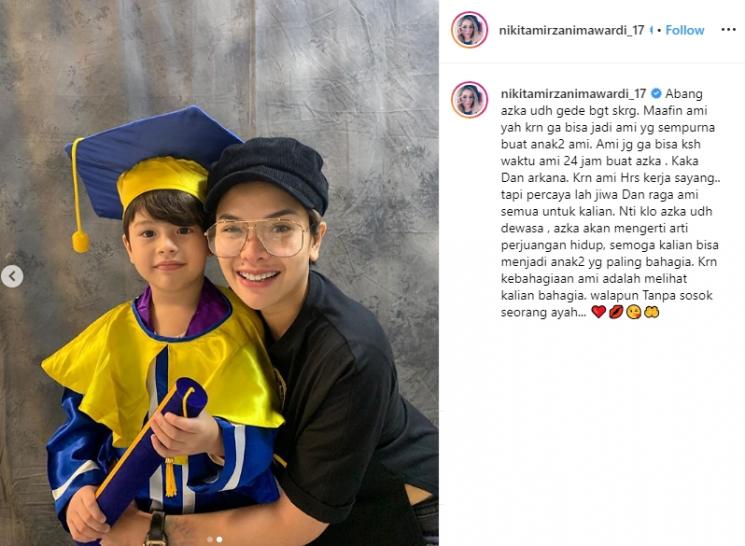
Task: Open nikitamirzanimawardi_17 username in header
Action: coord(571,30)
